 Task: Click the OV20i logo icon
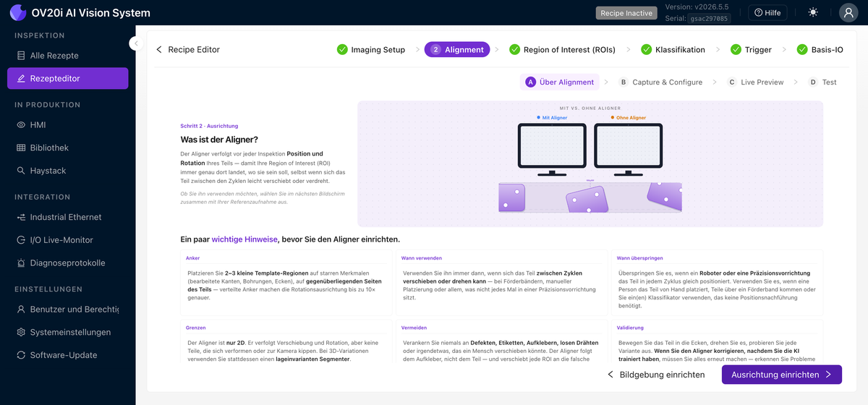[18, 12]
